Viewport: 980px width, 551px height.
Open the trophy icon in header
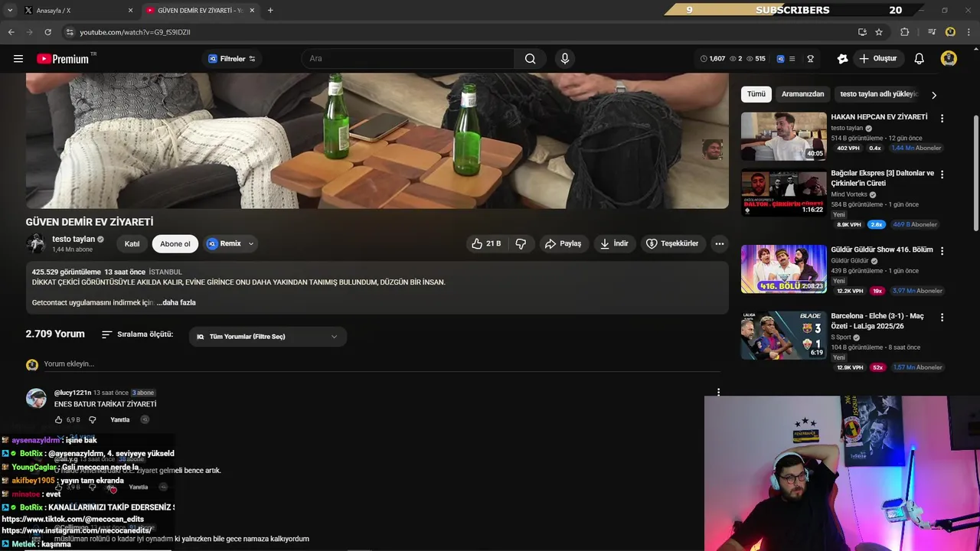810,59
